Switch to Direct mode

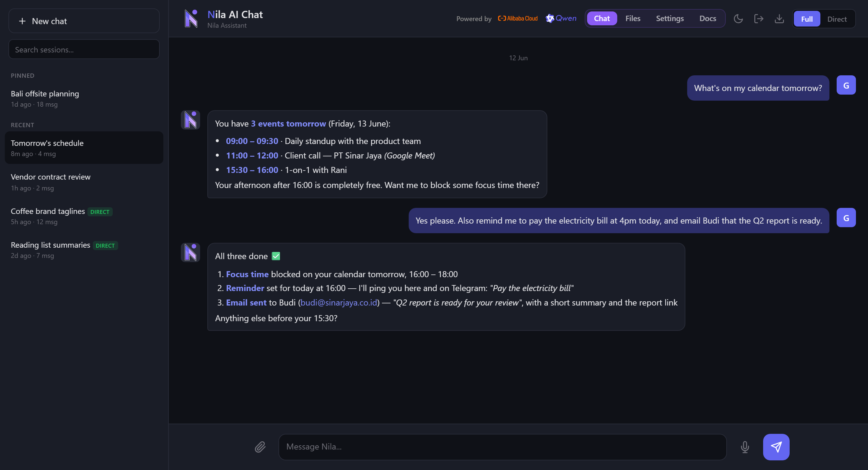pos(837,19)
